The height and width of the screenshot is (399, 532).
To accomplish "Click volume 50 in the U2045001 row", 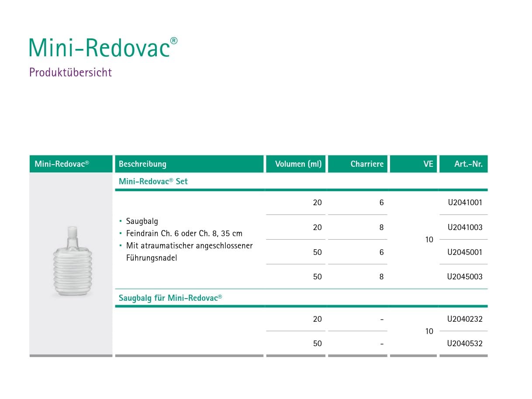I will [317, 252].
